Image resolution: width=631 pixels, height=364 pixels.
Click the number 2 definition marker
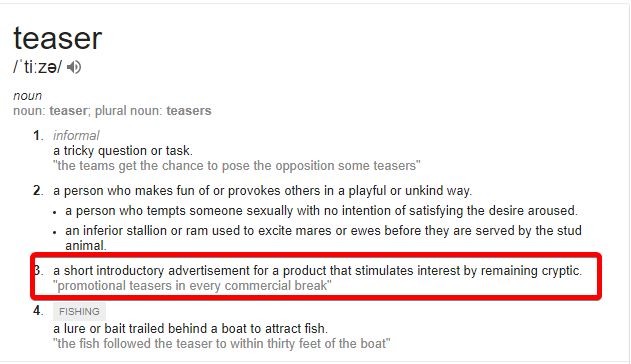tap(38, 191)
